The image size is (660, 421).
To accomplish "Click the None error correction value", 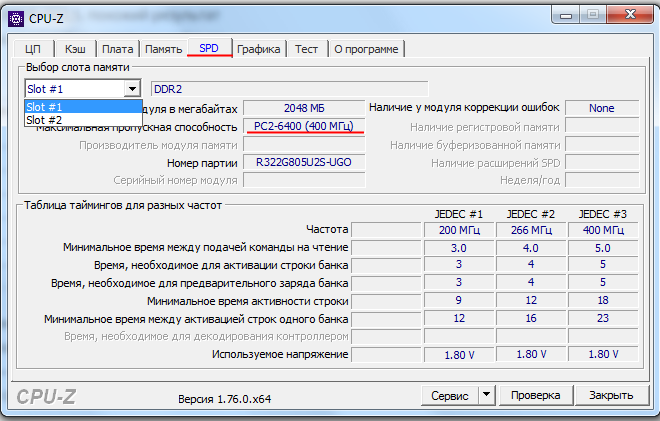I will [x=602, y=108].
